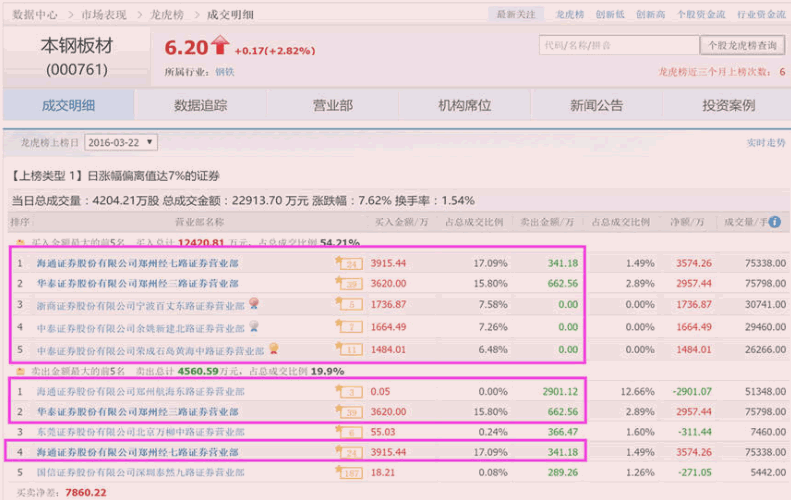Click the star badge 11 beside 荣成石岛 row
The image size is (791, 500).
pyautogui.click(x=351, y=351)
